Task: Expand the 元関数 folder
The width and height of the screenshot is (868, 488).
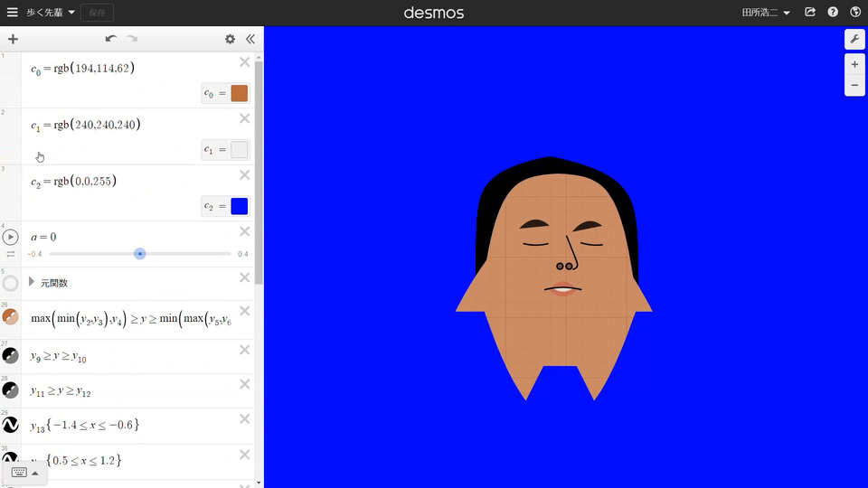Action: pyautogui.click(x=32, y=282)
